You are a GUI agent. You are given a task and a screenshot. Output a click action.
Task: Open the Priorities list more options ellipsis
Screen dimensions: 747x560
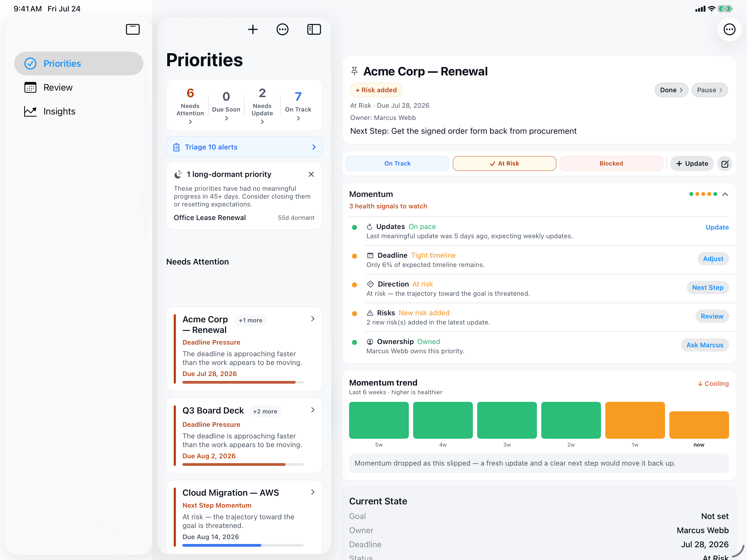(x=282, y=29)
